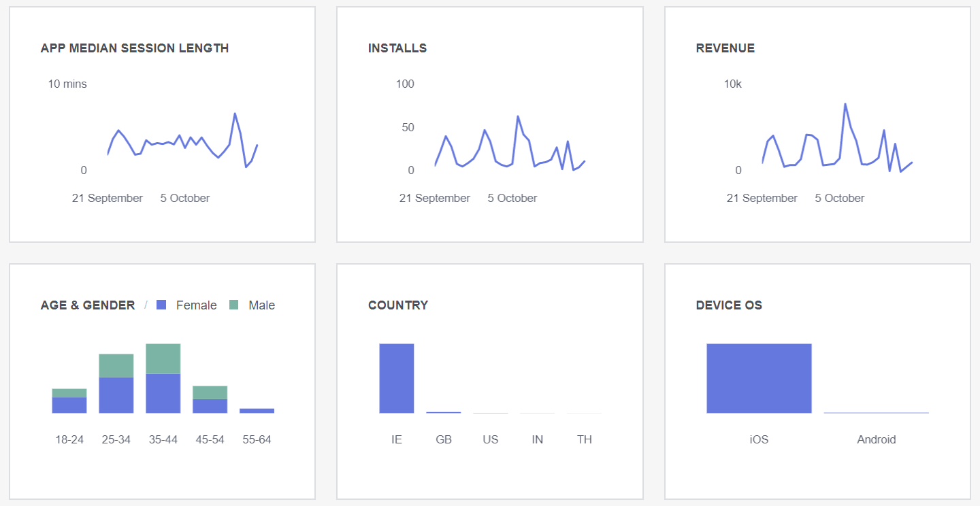Click the 55-64 axis label

click(257, 439)
